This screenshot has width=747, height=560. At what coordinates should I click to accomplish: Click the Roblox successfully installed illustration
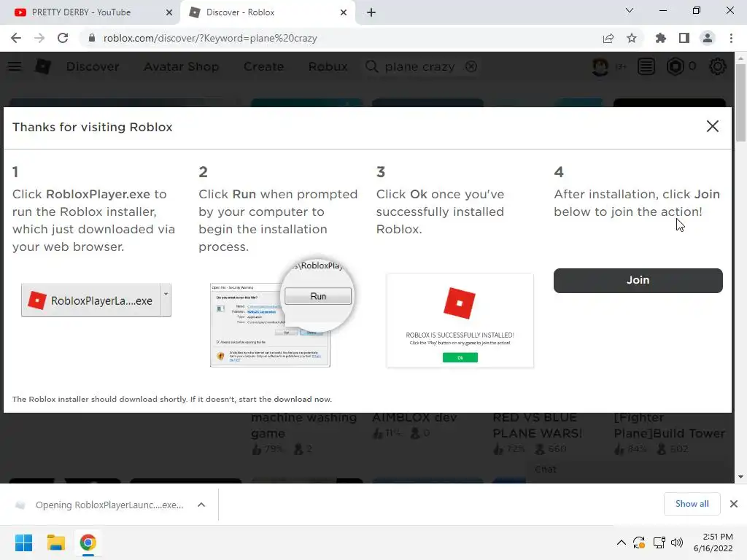click(460, 321)
